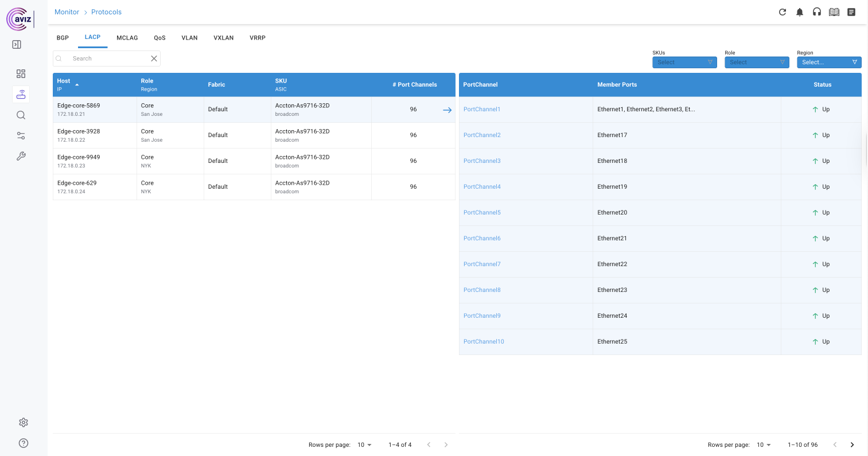Viewport: 868px width, 456px height.
Task: Click the headphones support icon
Action: pos(816,12)
